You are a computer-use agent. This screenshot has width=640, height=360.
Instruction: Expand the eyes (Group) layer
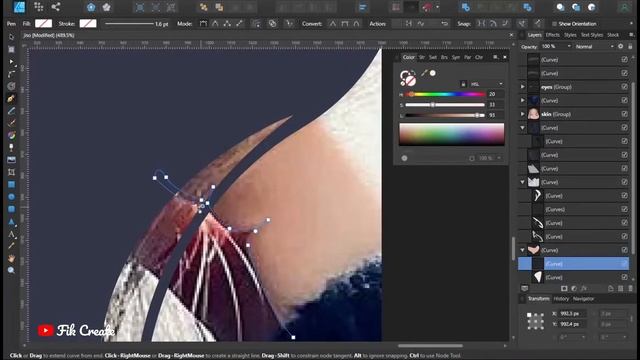click(x=522, y=87)
